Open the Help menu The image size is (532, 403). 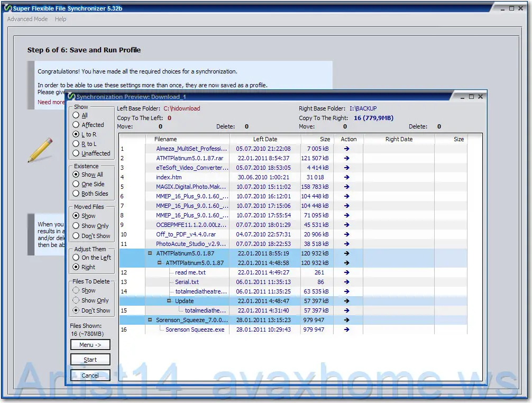[x=61, y=19]
